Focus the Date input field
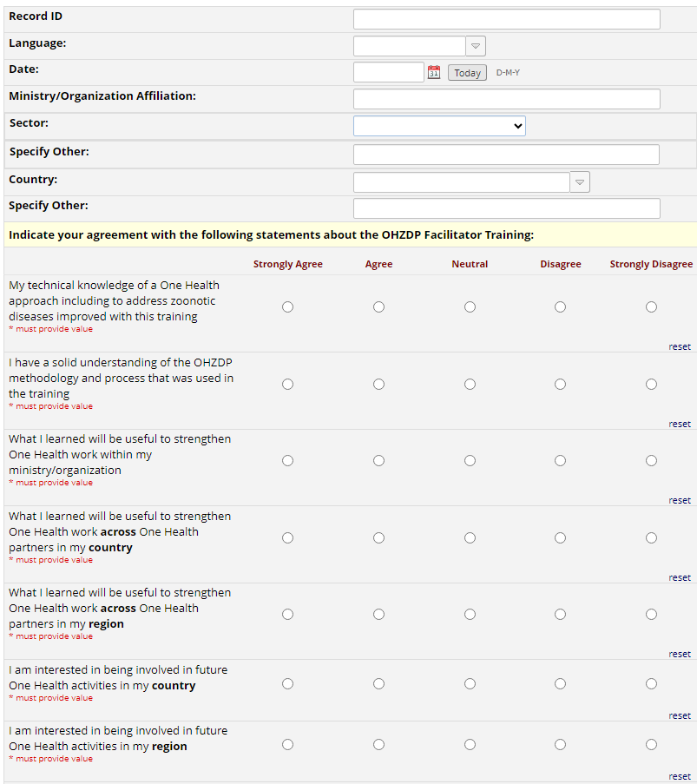The image size is (697, 784). click(x=388, y=73)
